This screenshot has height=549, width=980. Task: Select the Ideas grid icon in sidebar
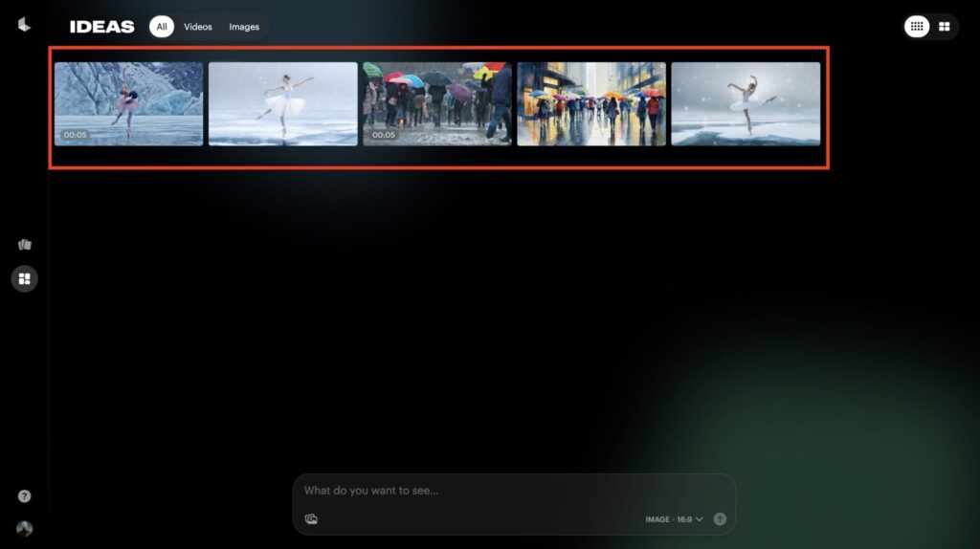click(x=24, y=279)
